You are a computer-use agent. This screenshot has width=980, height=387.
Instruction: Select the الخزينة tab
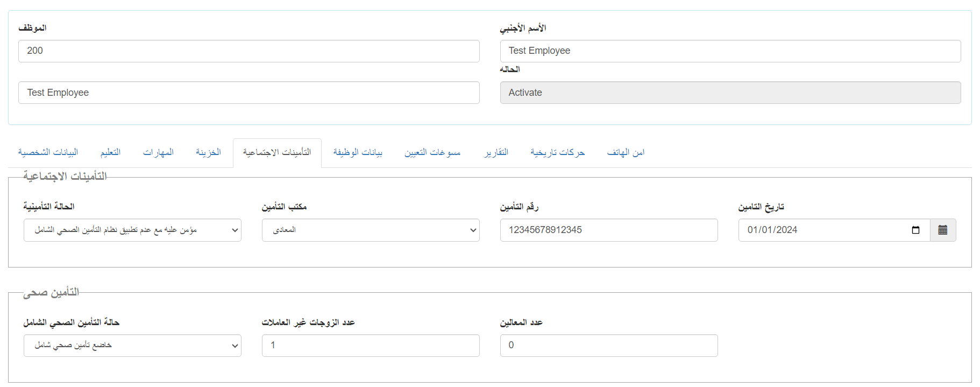[x=208, y=153]
